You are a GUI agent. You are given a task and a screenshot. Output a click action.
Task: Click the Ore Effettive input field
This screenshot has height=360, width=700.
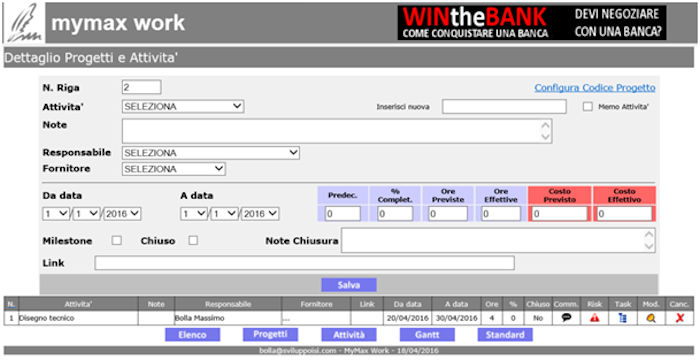pos(501,213)
